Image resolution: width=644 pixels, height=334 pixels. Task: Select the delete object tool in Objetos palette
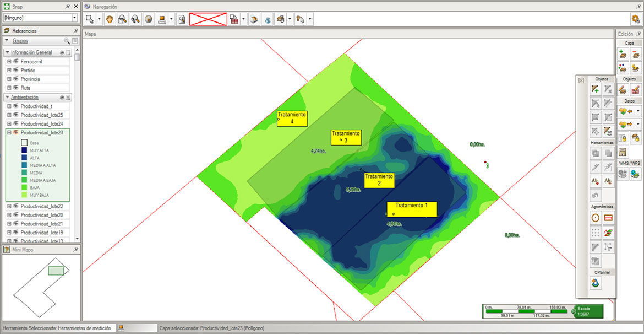tap(608, 89)
